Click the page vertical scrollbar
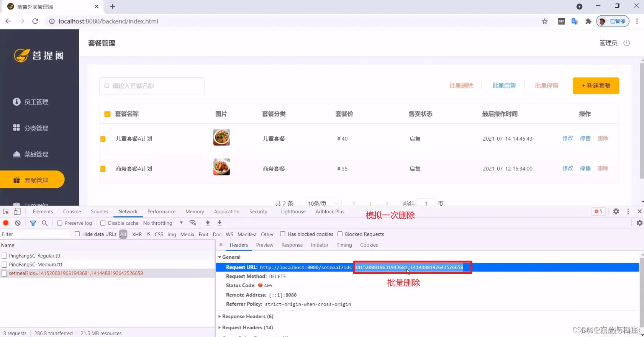The width and height of the screenshot is (644, 337). click(642, 121)
